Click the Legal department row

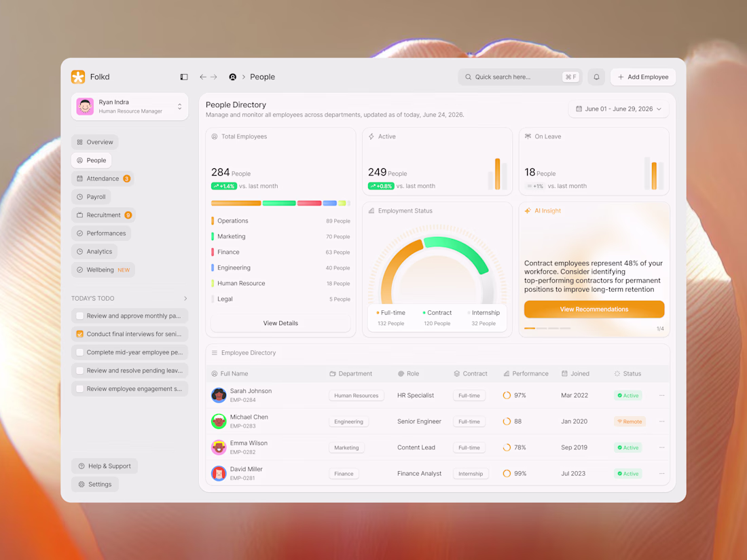point(280,299)
